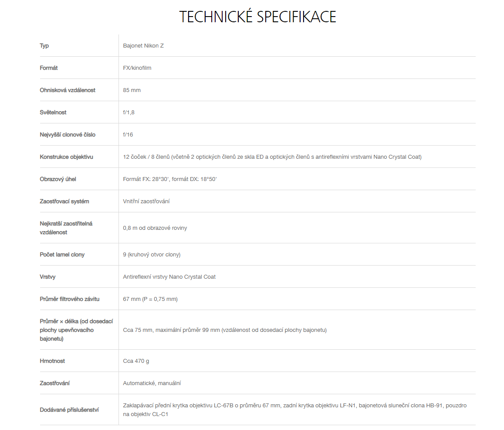Click the Bajonet Nikon Z value

pyautogui.click(x=143, y=46)
